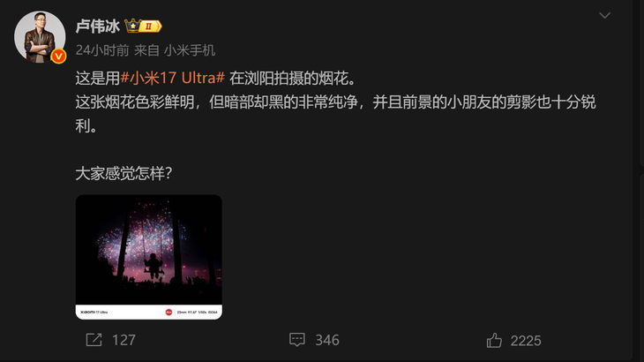Click the comment count 346
Image resolution: width=644 pixels, height=362 pixels.
[327, 340]
